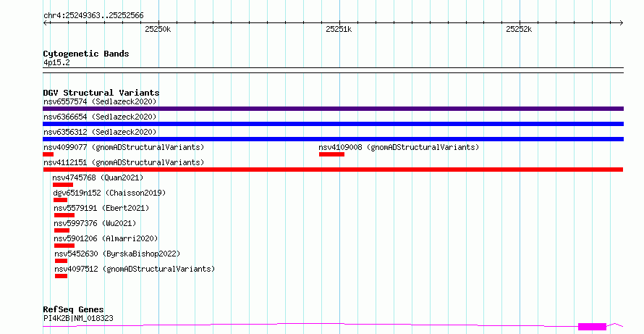Click the nsv5579191 red variant bar
The height and width of the screenshot is (334, 644).
click(x=64, y=215)
